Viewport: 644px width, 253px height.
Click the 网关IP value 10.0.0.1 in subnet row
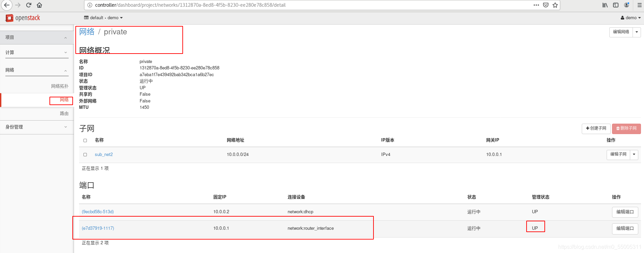[494, 155]
